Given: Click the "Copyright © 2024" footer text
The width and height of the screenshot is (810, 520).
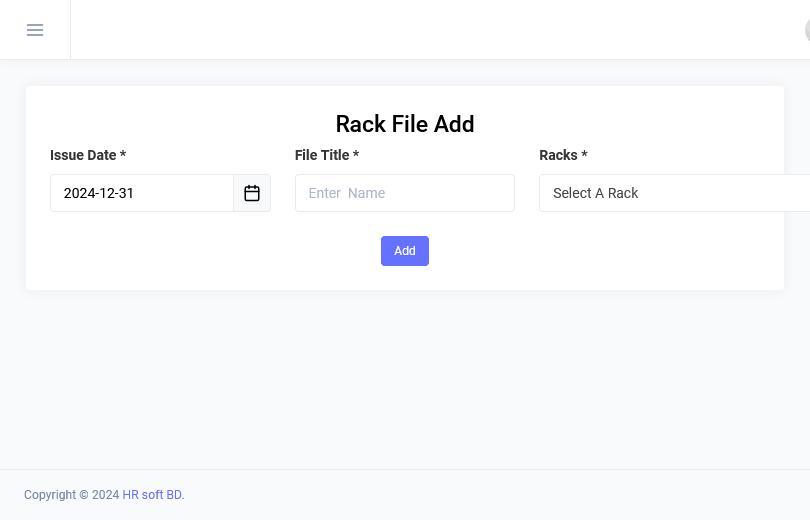Looking at the screenshot, I should (x=71, y=495).
